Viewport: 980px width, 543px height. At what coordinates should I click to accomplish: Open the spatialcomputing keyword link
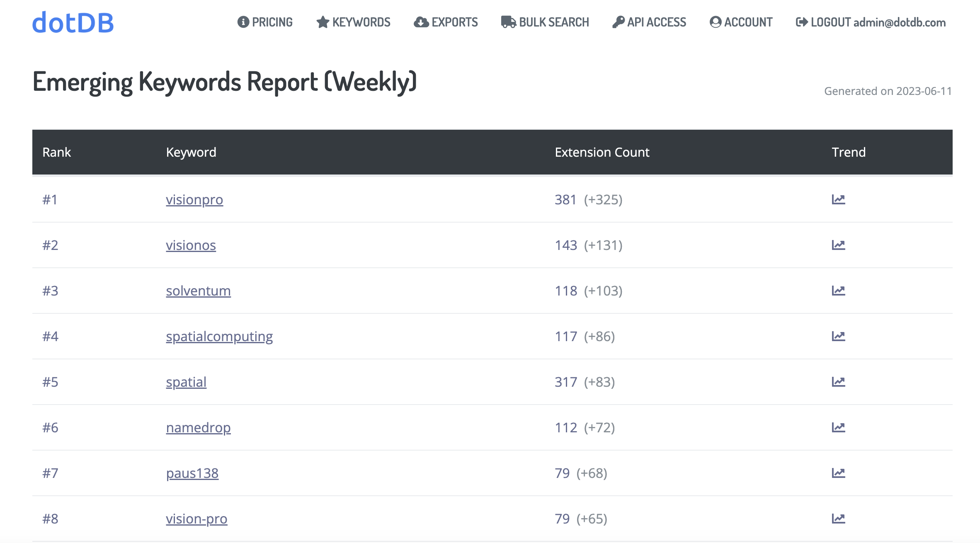point(219,337)
